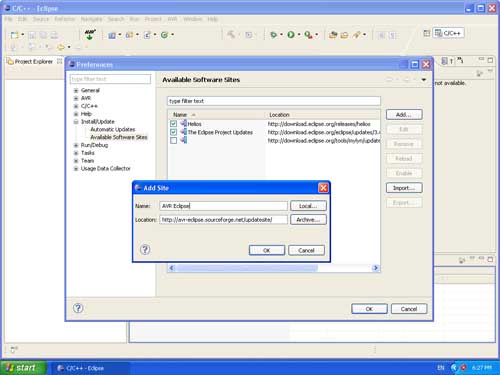
Task: Click the Local... button
Action: coord(308,206)
